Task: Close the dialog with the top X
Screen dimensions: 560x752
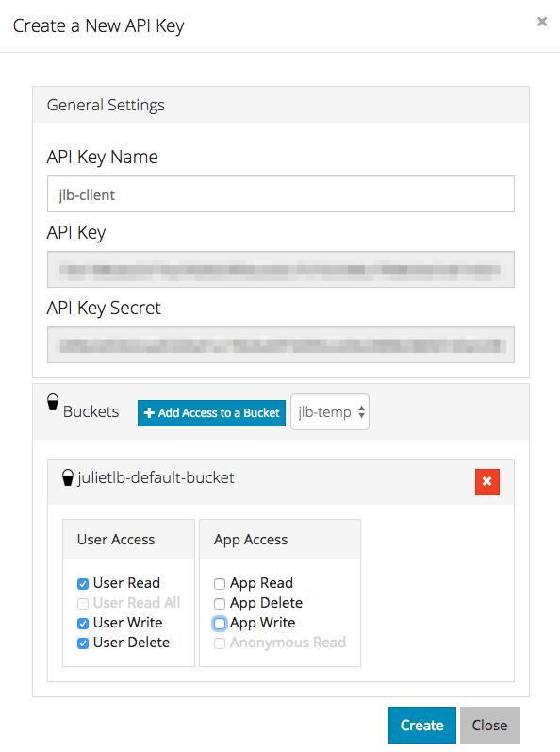Action: click(x=542, y=22)
